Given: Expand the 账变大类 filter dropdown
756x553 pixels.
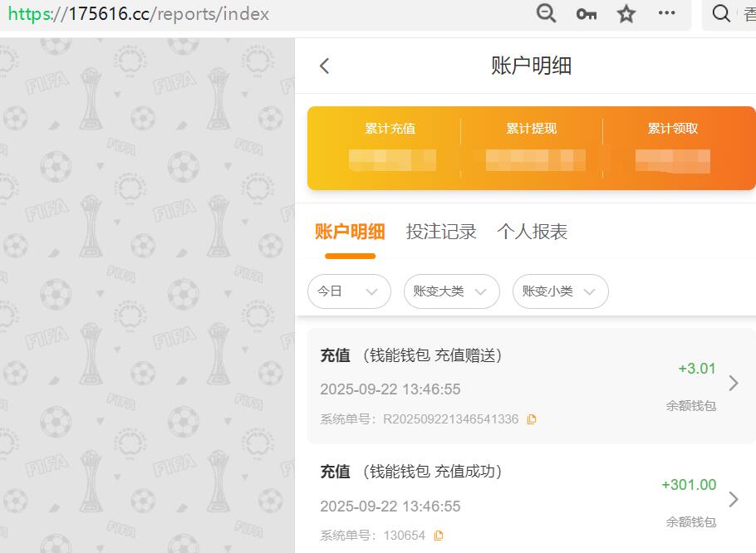Looking at the screenshot, I should coord(451,291).
